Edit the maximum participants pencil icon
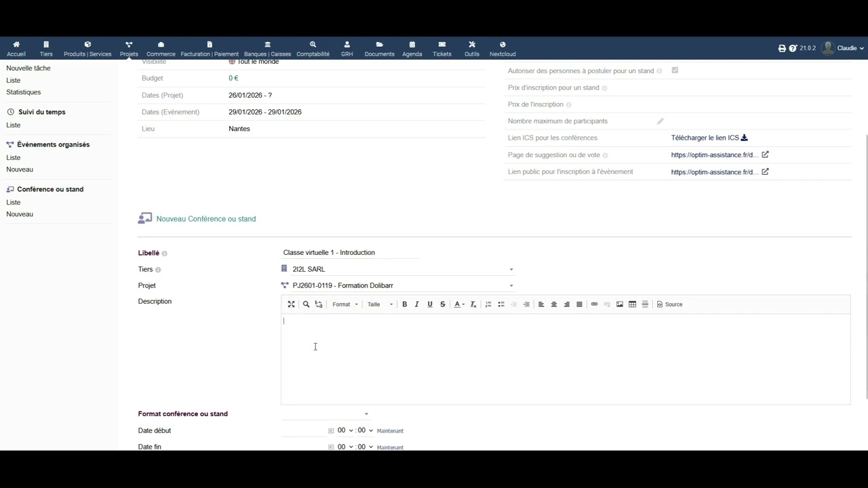868x488 pixels. (660, 121)
